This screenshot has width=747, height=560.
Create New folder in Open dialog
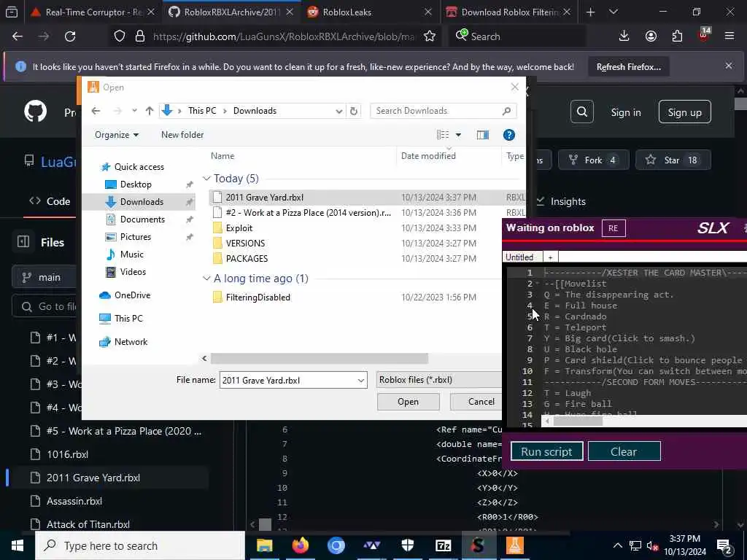point(182,135)
